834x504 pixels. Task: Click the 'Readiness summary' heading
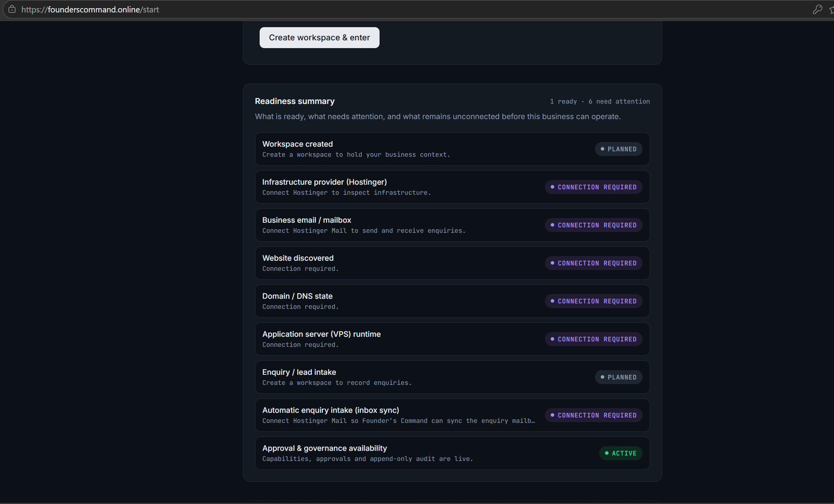295,101
